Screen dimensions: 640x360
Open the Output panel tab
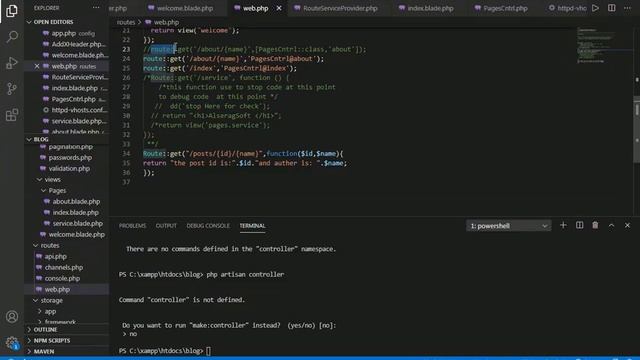166,226
